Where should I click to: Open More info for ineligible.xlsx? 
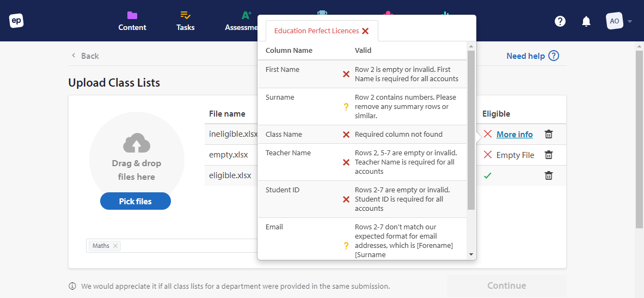point(514,135)
